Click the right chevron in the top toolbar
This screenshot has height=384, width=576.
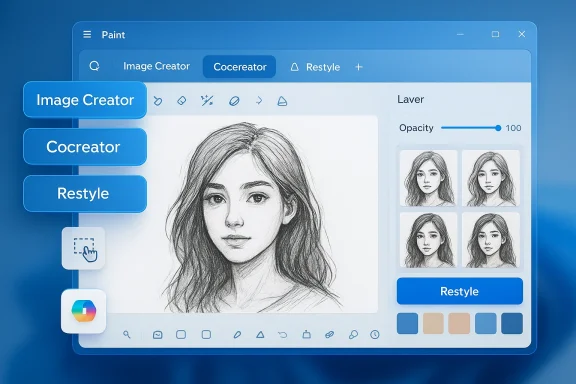click(x=259, y=101)
